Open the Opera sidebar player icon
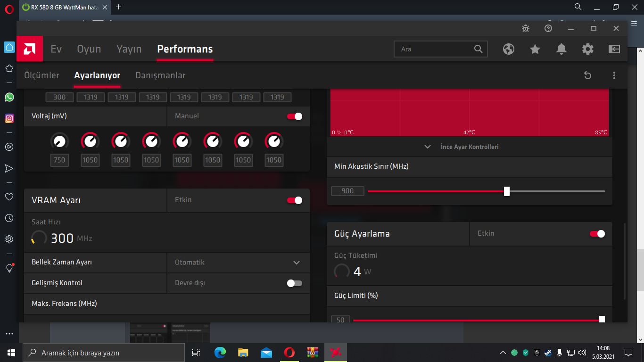 point(9,147)
